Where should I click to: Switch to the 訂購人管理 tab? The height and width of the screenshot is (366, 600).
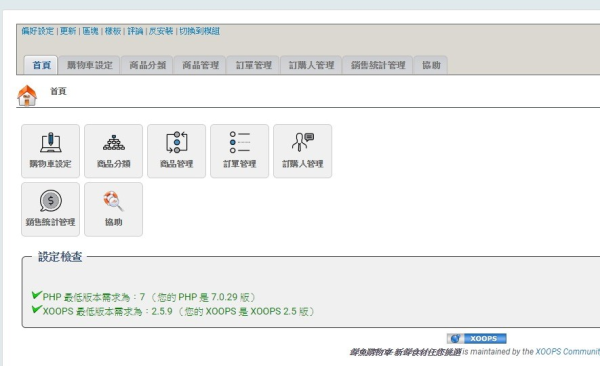click(x=311, y=65)
